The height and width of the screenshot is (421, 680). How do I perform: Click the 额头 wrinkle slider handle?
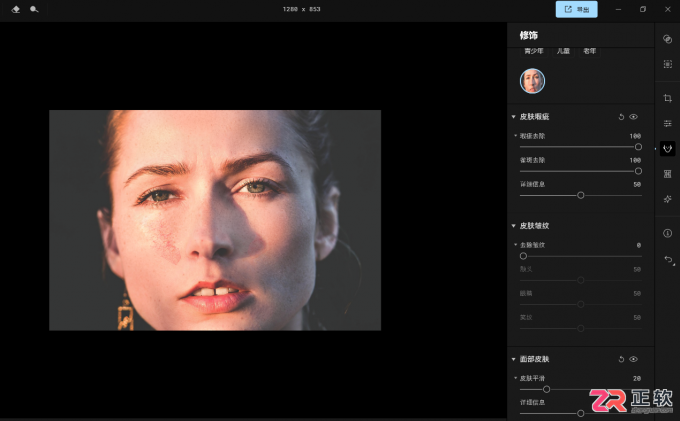pos(581,281)
